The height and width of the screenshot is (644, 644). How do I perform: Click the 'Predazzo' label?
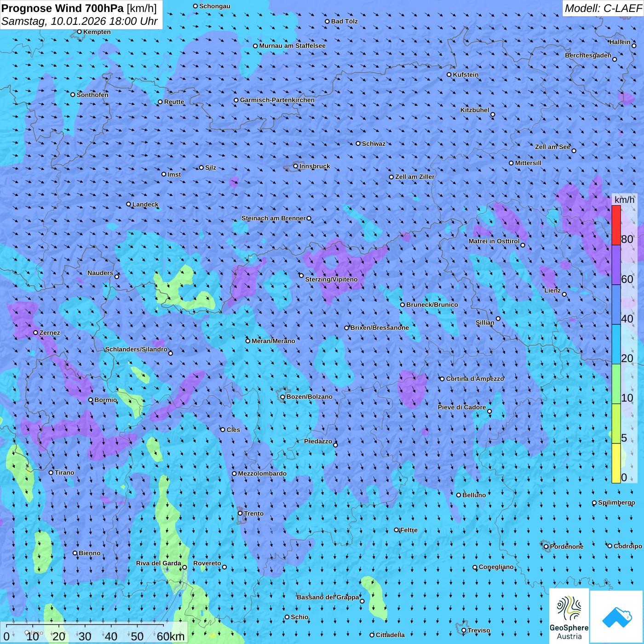(318, 441)
